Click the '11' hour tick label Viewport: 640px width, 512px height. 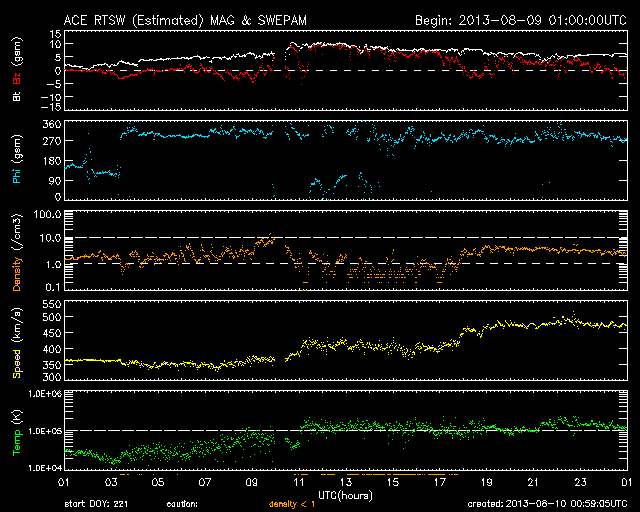(299, 483)
